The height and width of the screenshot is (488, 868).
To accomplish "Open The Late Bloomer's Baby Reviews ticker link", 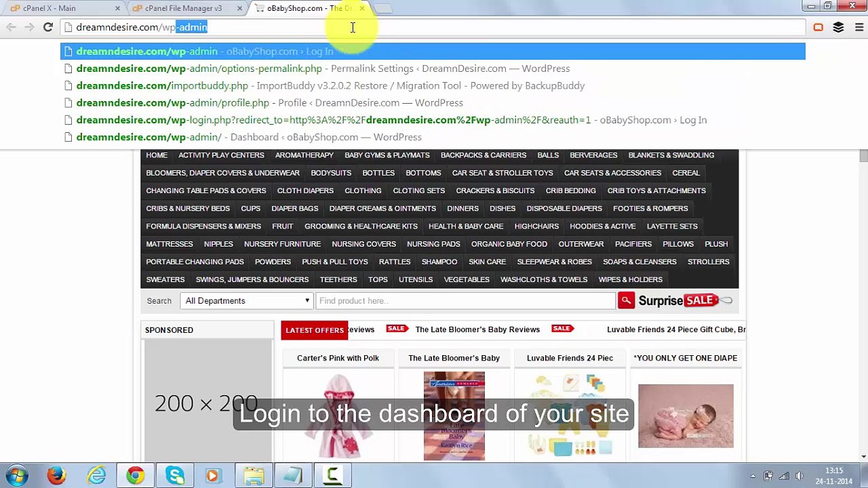I will (x=477, y=329).
